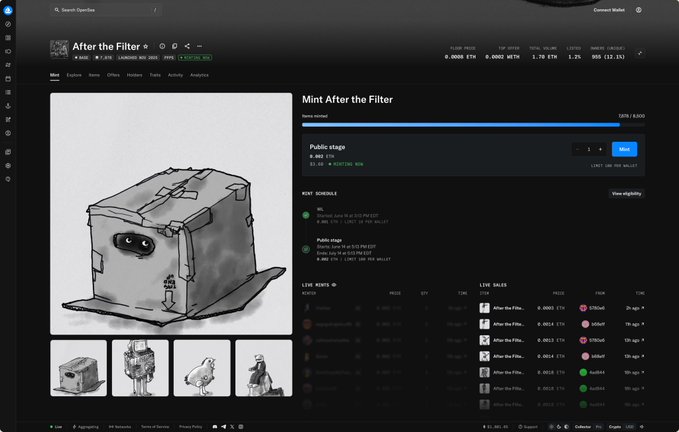Click the After the Filter collection avatar
The image size is (679, 432).
[59, 49]
